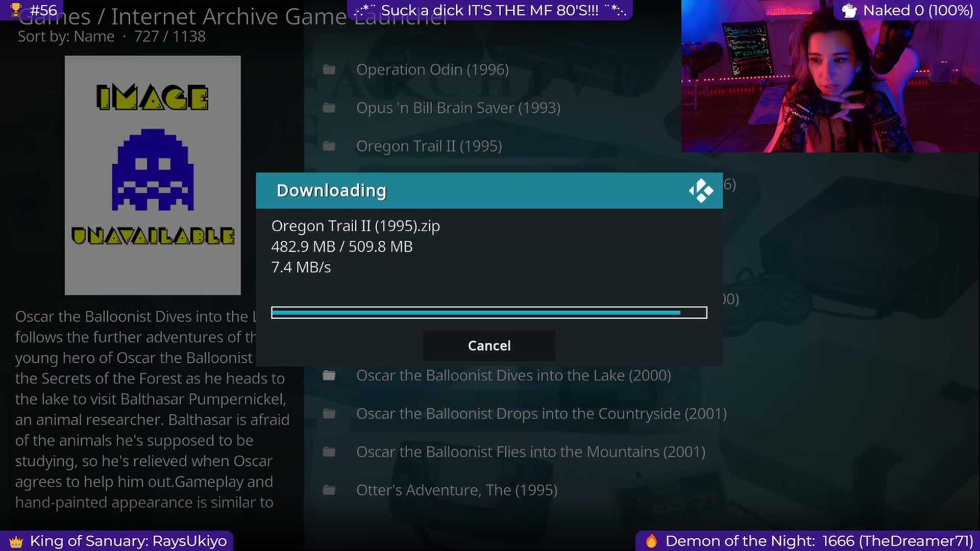Open the Opus 'n Bill Brain Saver folder icon
980x551 pixels.
tap(329, 108)
